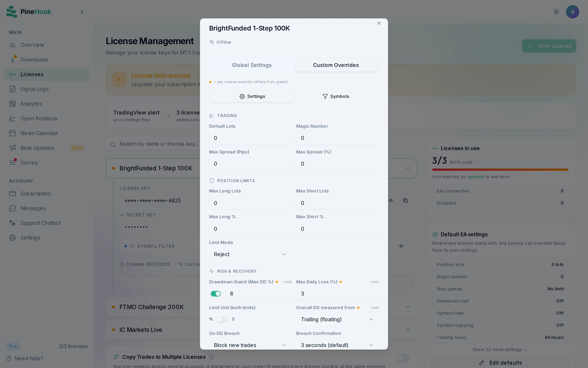This screenshot has height=368, width=588.
Task: Click the Max Long % field
Action: 250,229
